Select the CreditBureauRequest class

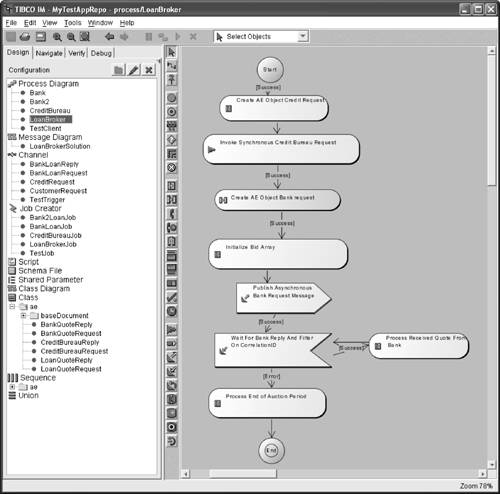point(74,351)
